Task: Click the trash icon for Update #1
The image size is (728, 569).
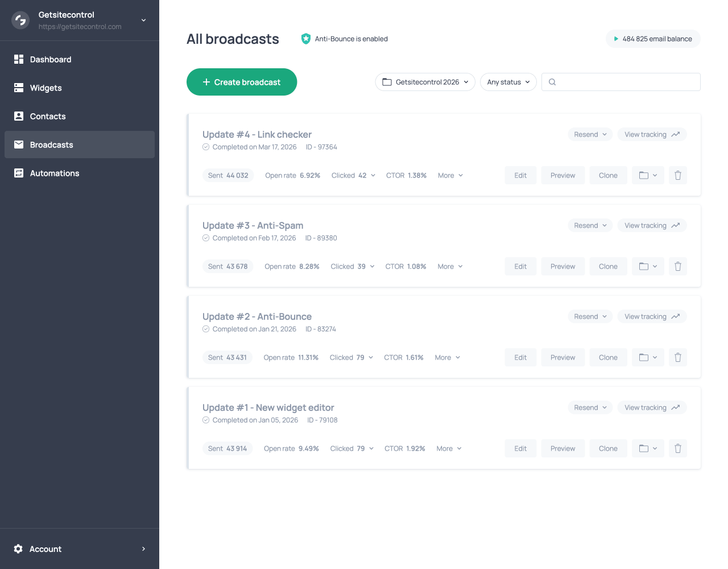Action: tap(677, 448)
